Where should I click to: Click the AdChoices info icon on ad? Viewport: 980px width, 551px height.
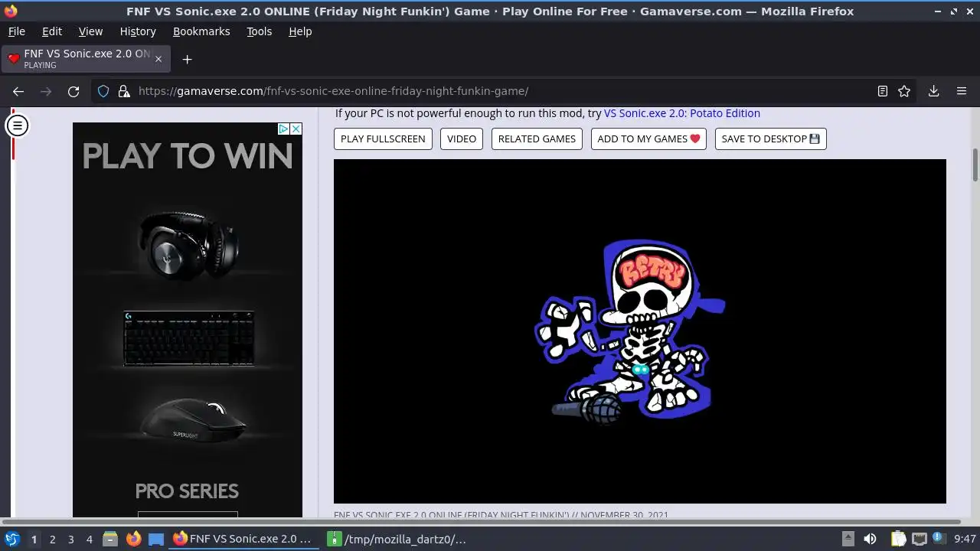pos(283,129)
